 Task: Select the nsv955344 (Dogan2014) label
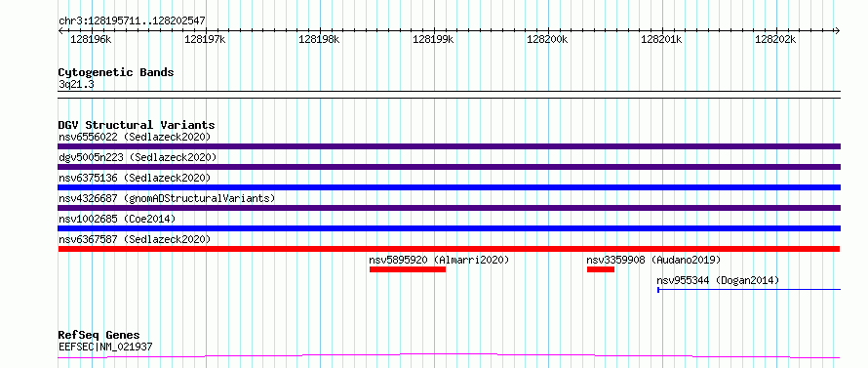[x=718, y=280]
